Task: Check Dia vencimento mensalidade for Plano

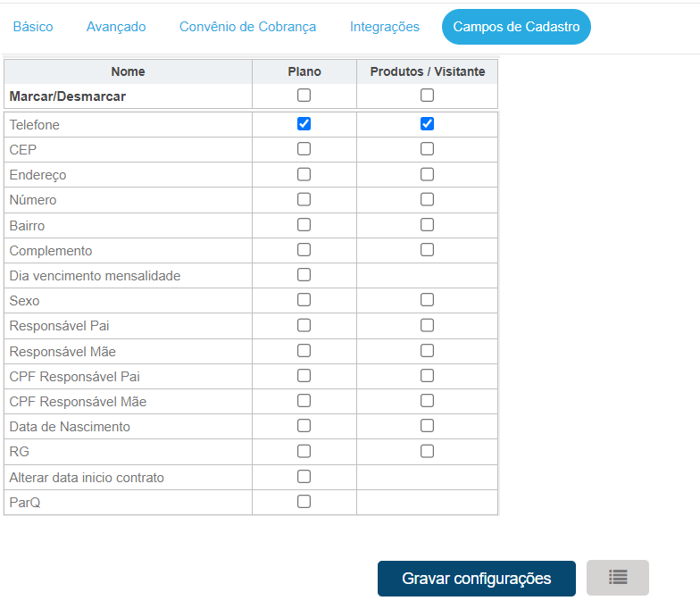Action: pyautogui.click(x=304, y=275)
